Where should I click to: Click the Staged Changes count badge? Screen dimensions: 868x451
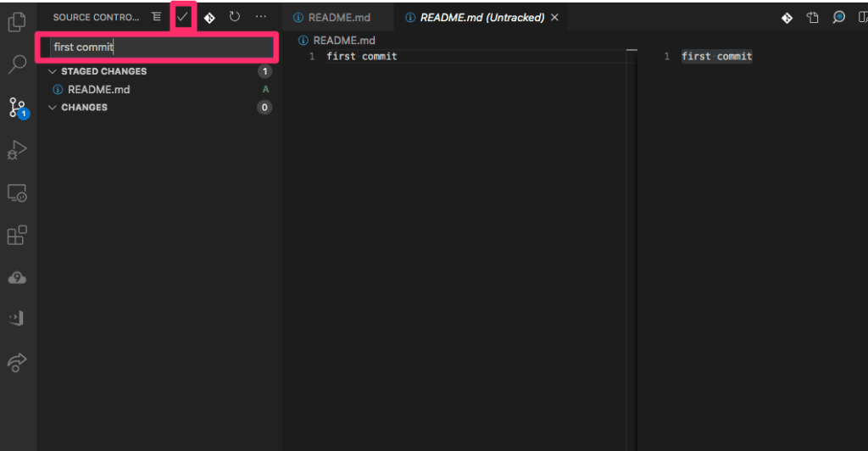tap(264, 71)
